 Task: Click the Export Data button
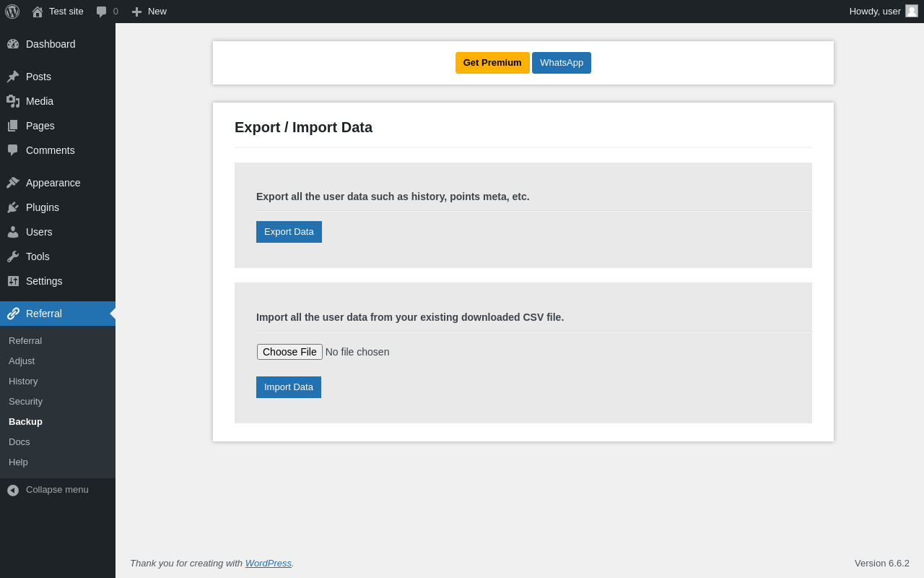coord(289,232)
